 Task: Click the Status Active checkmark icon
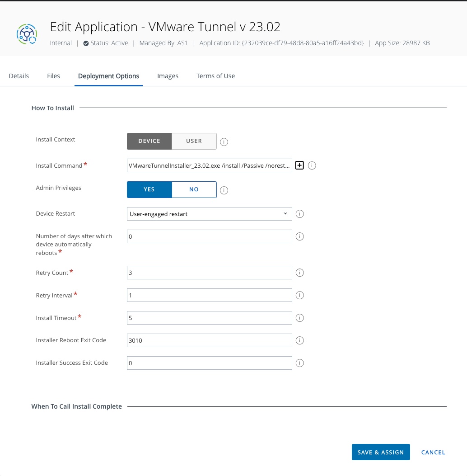pos(86,43)
